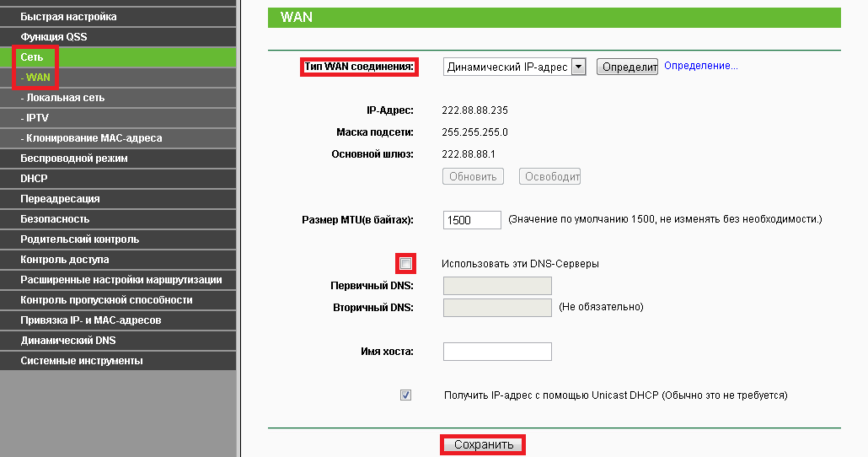Expand the Беспроводной режим section
Image resolution: width=868 pixels, height=457 pixels.
74,159
